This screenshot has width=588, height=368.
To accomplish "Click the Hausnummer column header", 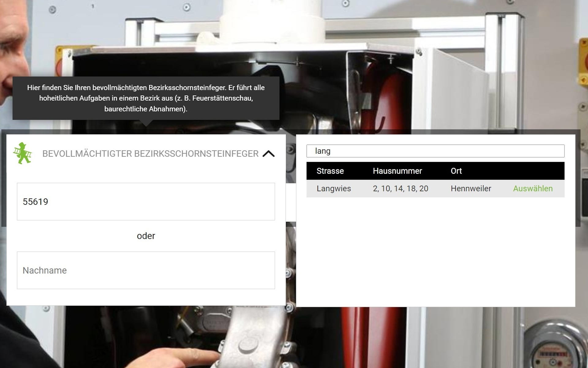I will click(397, 171).
